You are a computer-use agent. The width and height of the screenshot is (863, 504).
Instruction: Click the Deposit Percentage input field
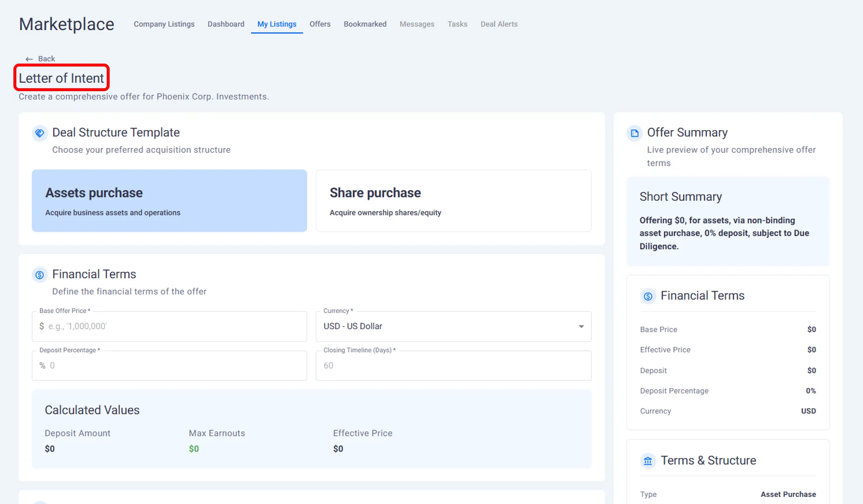tap(176, 366)
